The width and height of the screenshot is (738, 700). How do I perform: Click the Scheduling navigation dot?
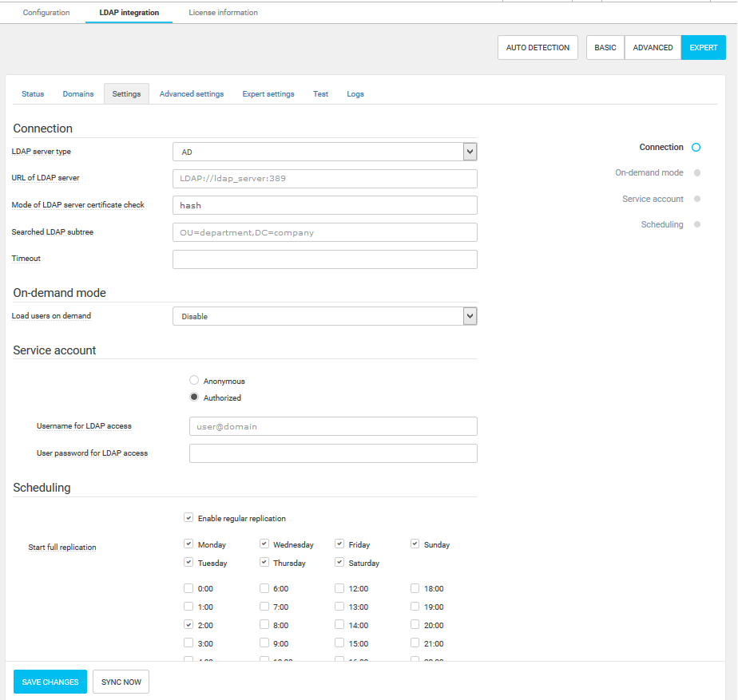[697, 225]
